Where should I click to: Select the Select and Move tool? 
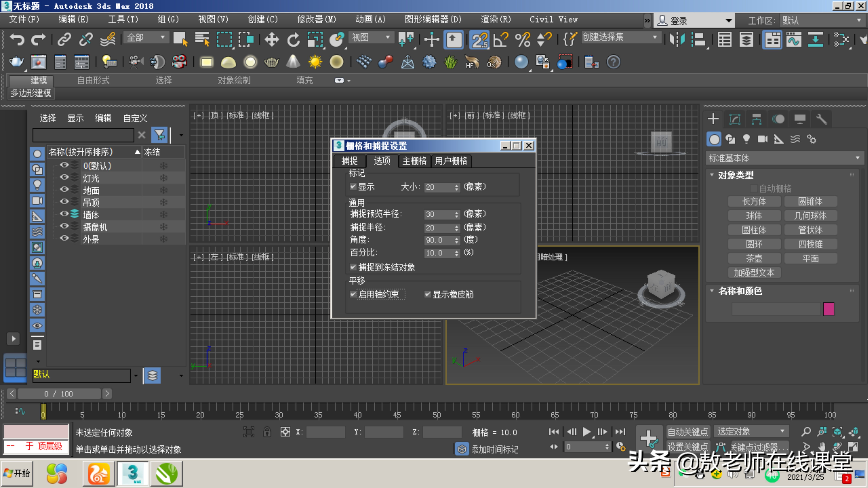tap(272, 39)
